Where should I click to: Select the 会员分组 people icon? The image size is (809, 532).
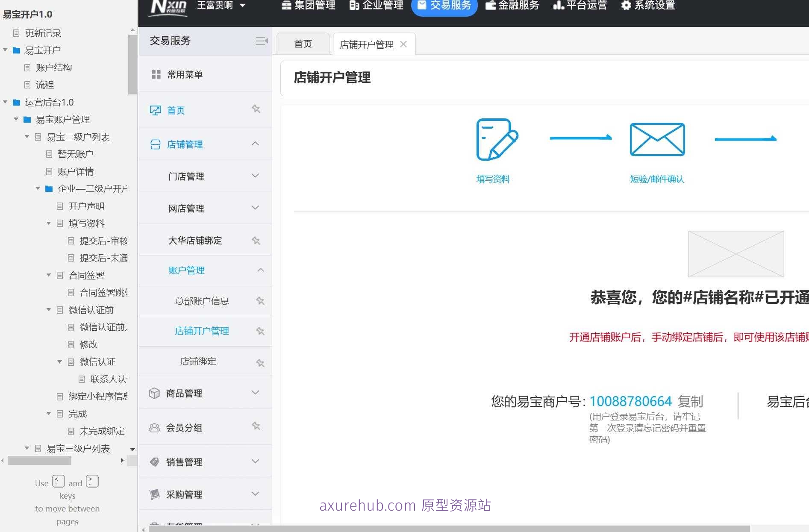tap(154, 427)
